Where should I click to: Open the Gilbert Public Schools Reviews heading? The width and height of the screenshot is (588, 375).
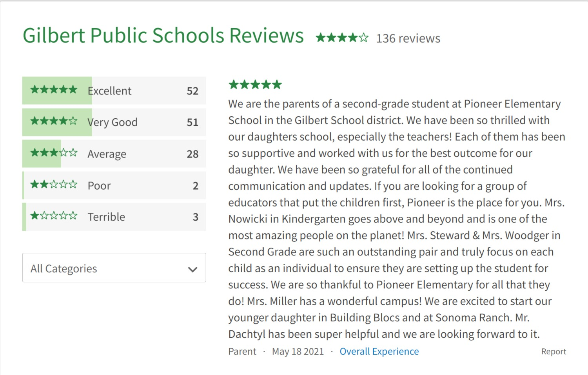(x=163, y=35)
